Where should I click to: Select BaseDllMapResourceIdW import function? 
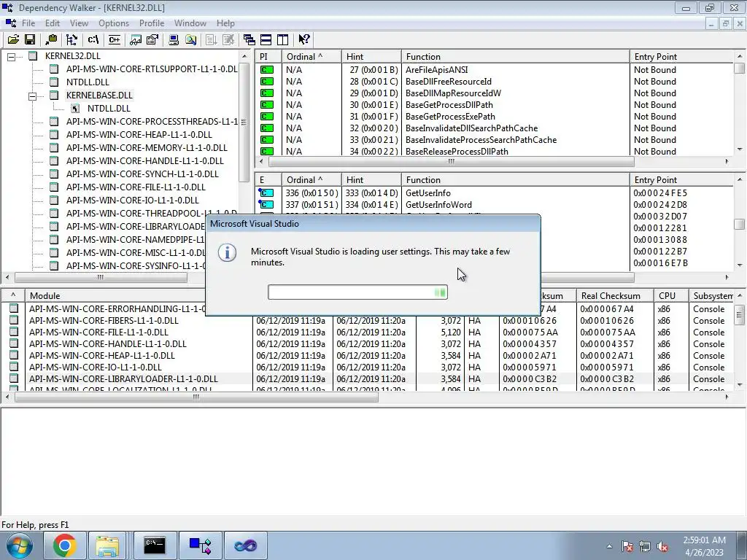(x=453, y=93)
